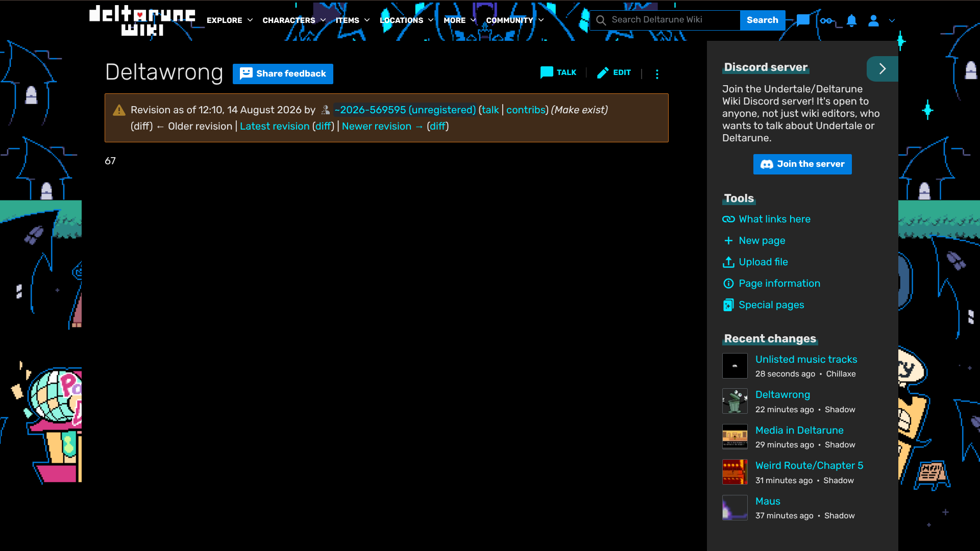The width and height of the screenshot is (980, 551).
Task: Expand the Locations dropdown chevron
Action: click(x=431, y=20)
